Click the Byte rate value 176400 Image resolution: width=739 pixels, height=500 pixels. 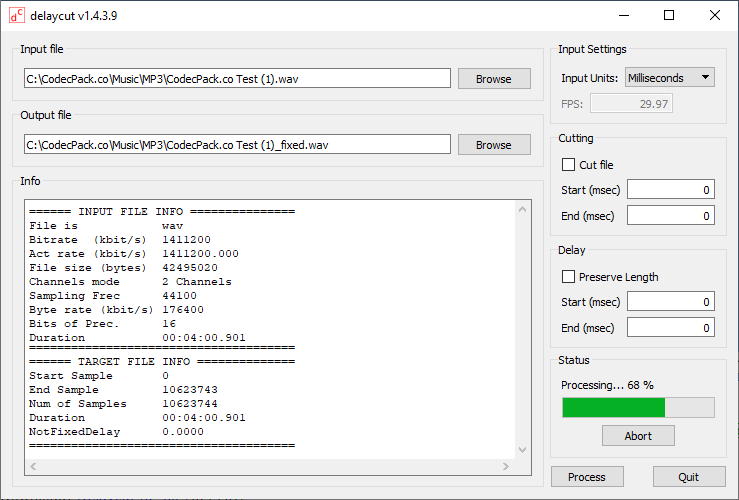183,310
